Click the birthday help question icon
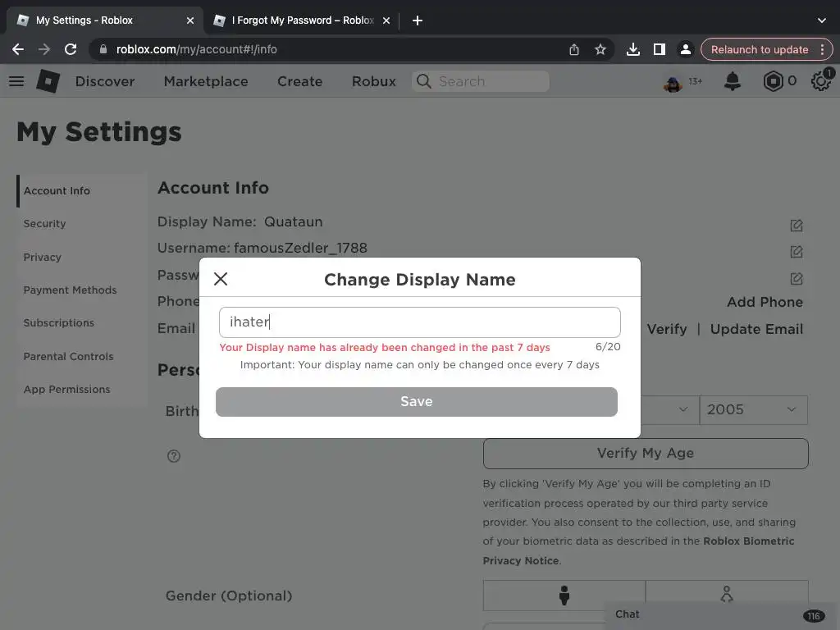Viewport: 840px width, 630px height. pyautogui.click(x=174, y=456)
